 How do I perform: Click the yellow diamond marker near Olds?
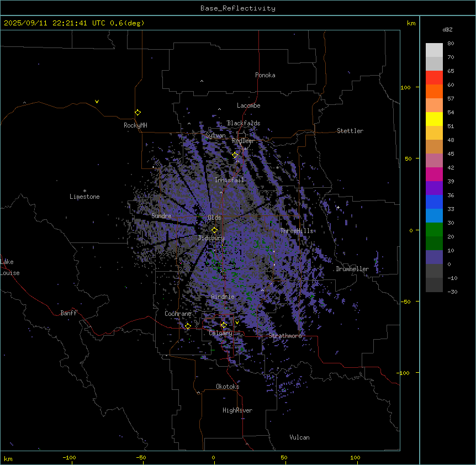[x=214, y=230]
